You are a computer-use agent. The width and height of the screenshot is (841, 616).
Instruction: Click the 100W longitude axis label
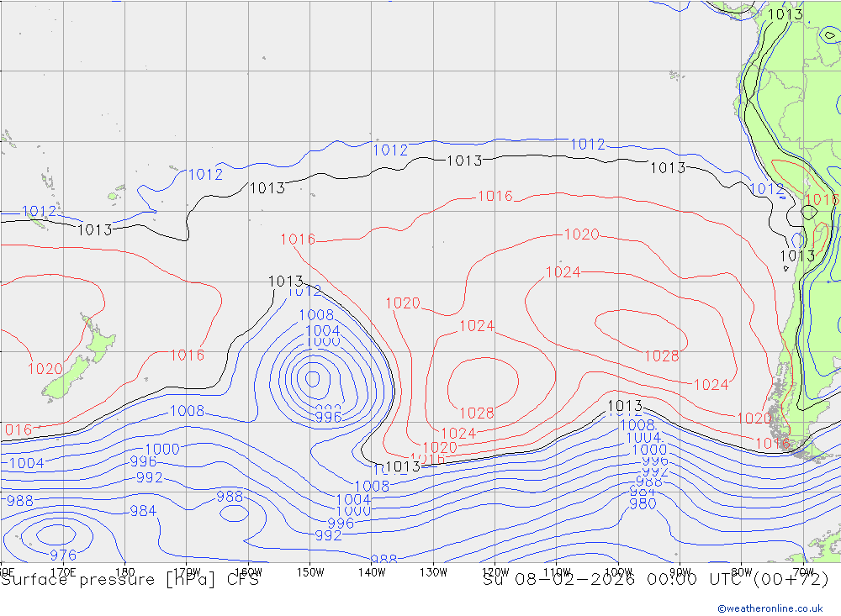tap(618, 572)
